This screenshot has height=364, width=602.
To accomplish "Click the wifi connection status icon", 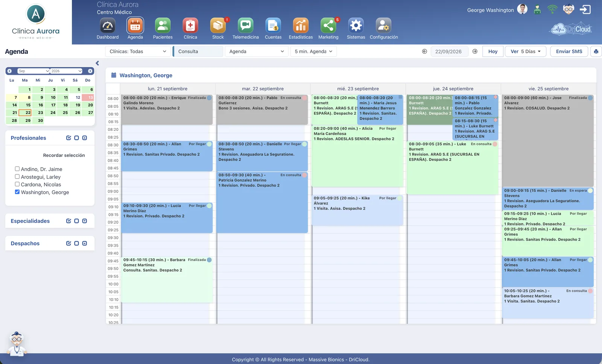I will click(x=552, y=9).
